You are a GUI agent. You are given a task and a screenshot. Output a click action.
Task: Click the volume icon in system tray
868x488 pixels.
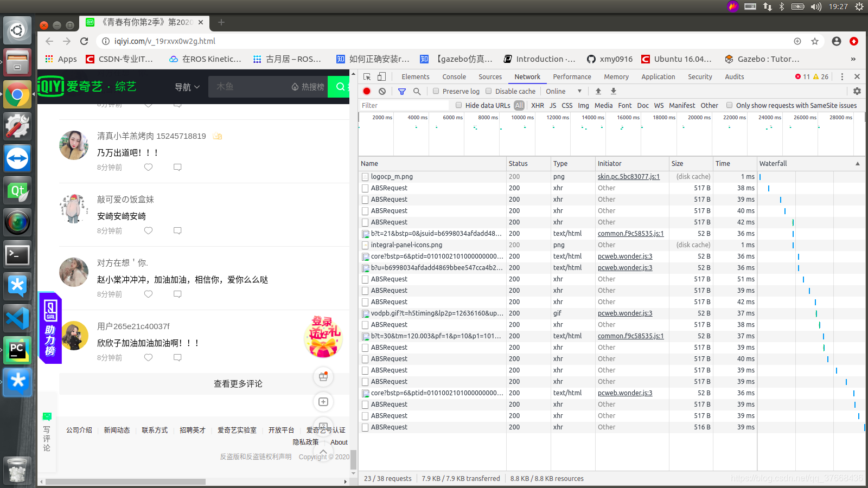point(816,7)
